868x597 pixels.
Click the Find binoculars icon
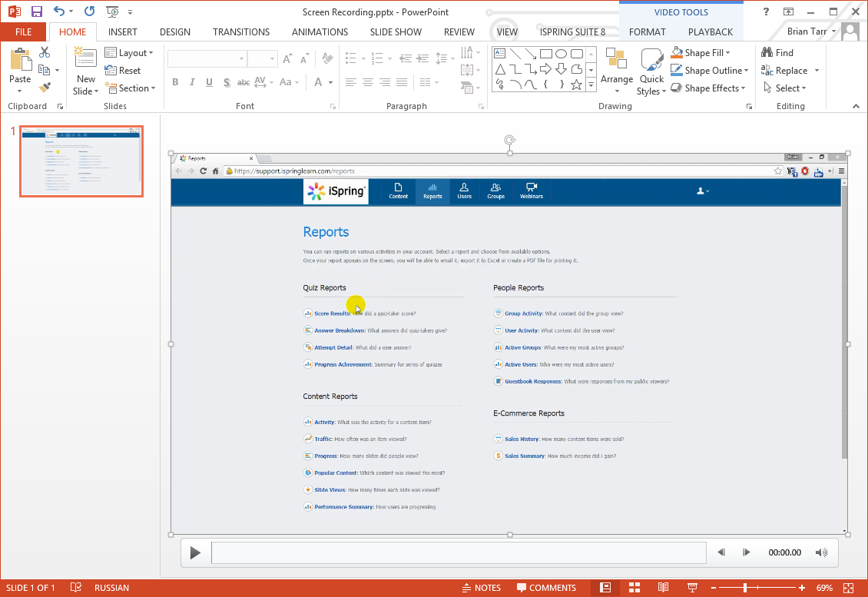coord(777,52)
